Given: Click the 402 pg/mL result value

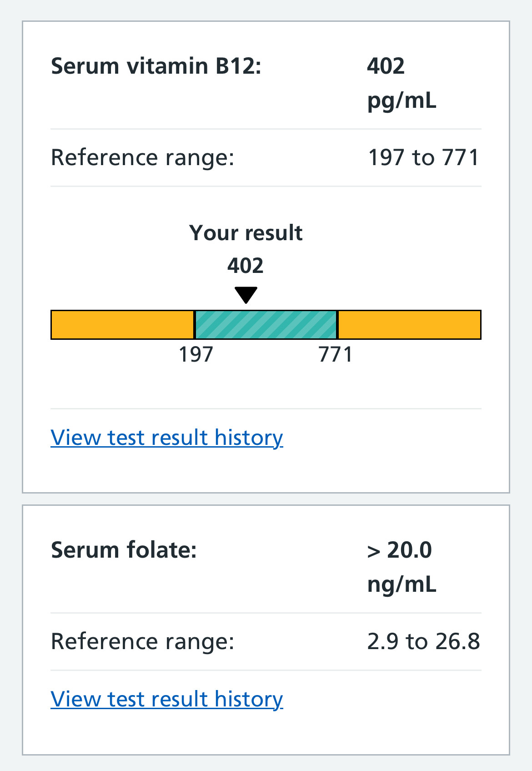Looking at the screenshot, I should coord(386,66).
